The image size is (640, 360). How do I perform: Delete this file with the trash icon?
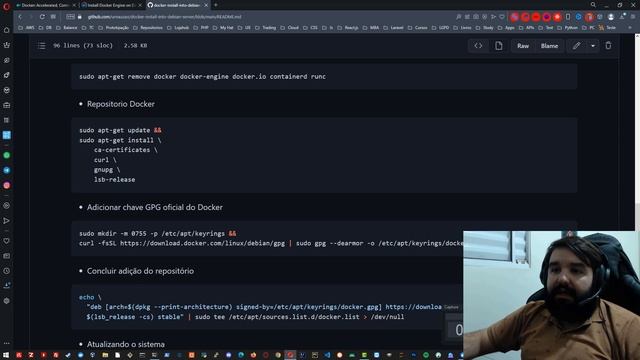[608, 46]
